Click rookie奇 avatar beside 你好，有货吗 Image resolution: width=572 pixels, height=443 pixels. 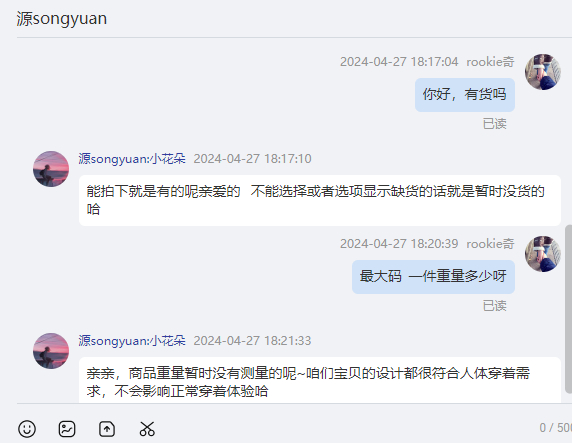[x=543, y=72]
